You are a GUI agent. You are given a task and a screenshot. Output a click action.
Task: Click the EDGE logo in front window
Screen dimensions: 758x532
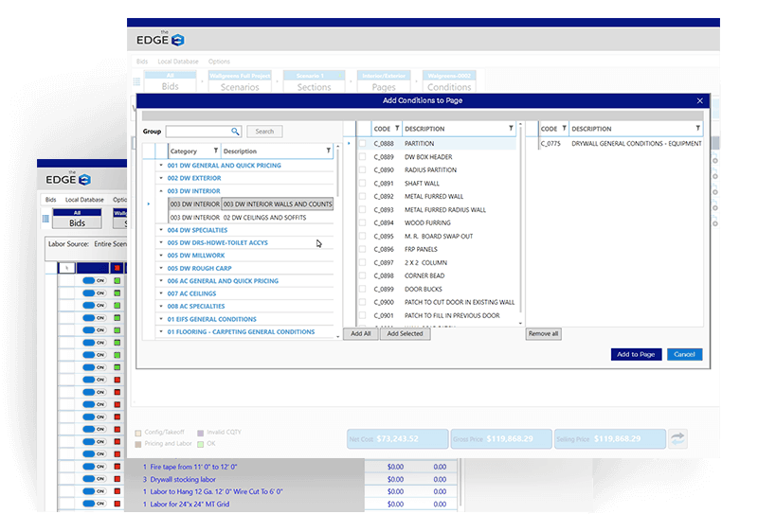[x=160, y=40]
